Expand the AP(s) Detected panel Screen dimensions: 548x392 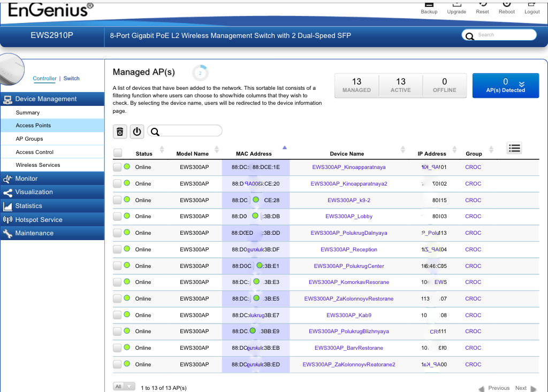point(505,86)
